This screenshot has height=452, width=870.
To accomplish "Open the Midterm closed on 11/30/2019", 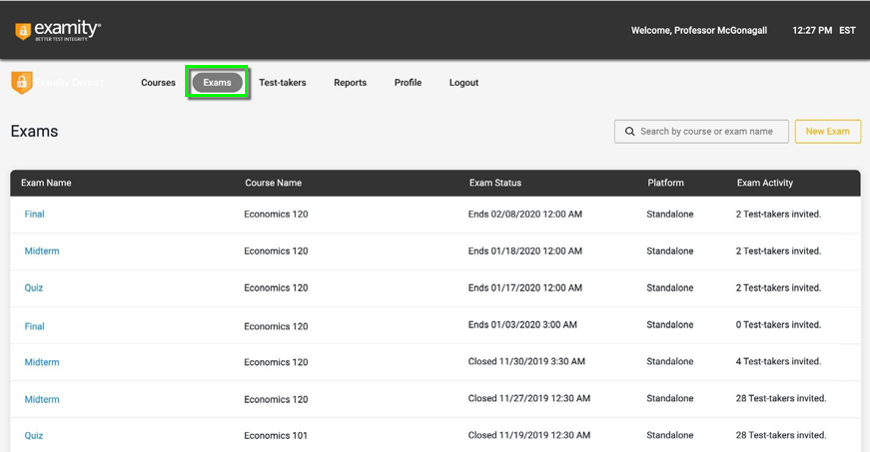I will (x=42, y=362).
